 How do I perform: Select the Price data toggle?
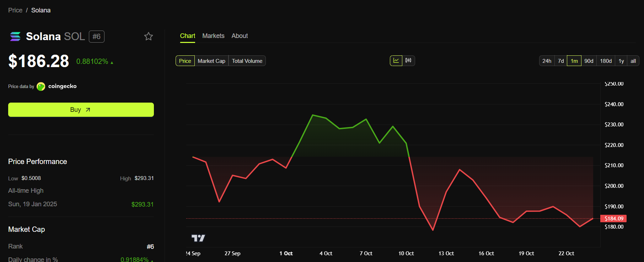point(185,61)
